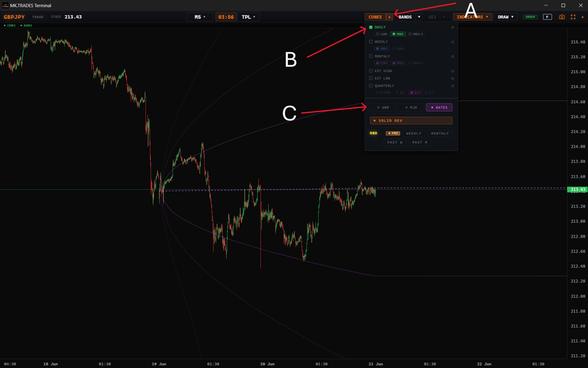588x368 pixels.
Task: Enable the EXT LOW checkbox
Action: [x=371, y=78]
